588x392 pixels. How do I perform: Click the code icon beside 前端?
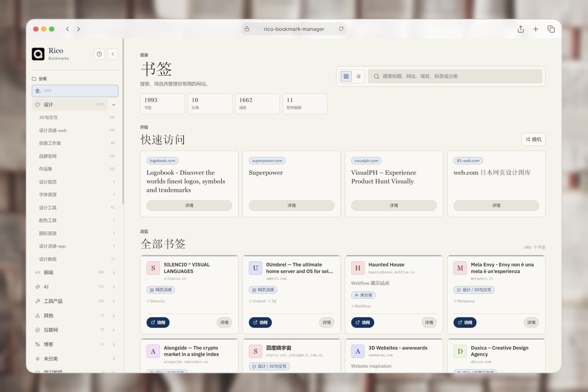[37, 272]
